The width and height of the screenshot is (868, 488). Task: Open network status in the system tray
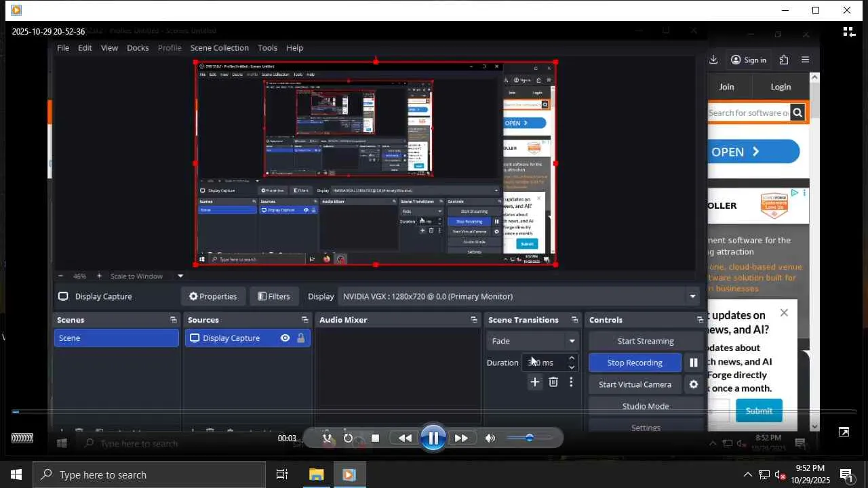click(x=764, y=474)
